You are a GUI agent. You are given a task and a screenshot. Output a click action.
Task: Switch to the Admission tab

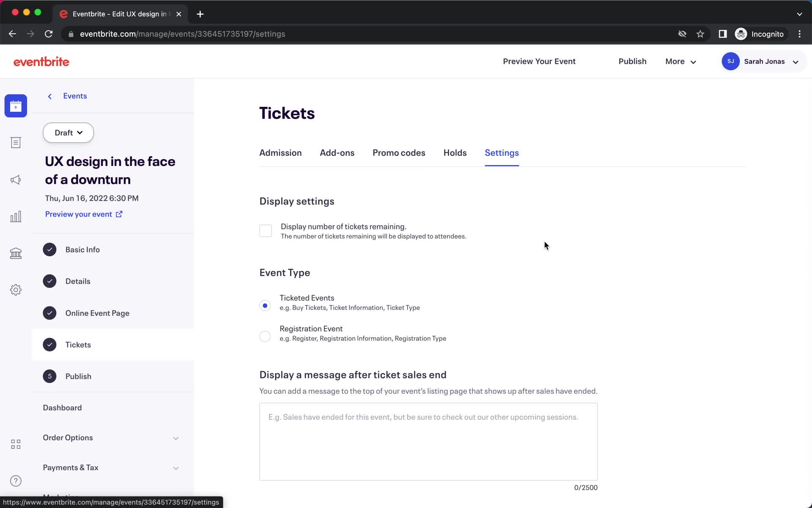280,153
